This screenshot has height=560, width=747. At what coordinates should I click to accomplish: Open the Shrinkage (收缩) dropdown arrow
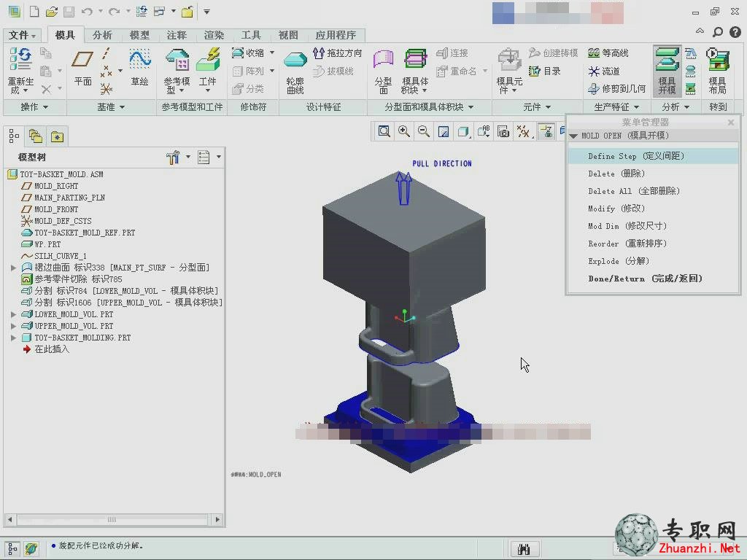pyautogui.click(x=272, y=52)
